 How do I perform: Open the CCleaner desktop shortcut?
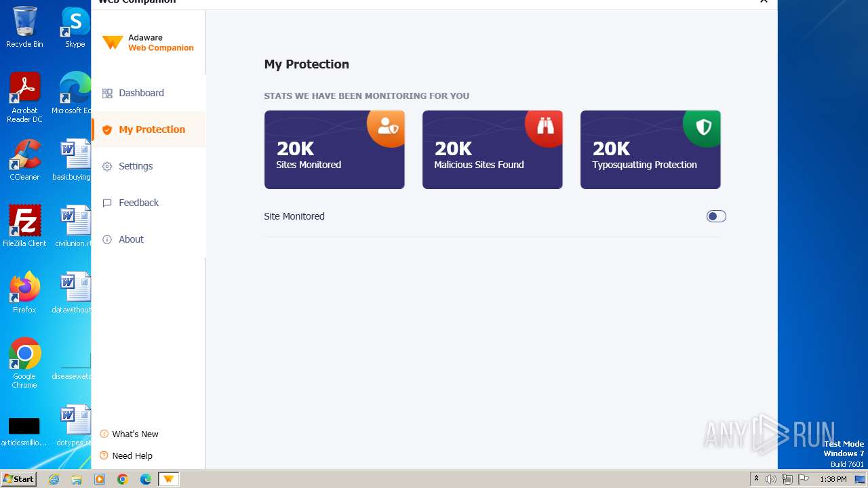point(24,160)
